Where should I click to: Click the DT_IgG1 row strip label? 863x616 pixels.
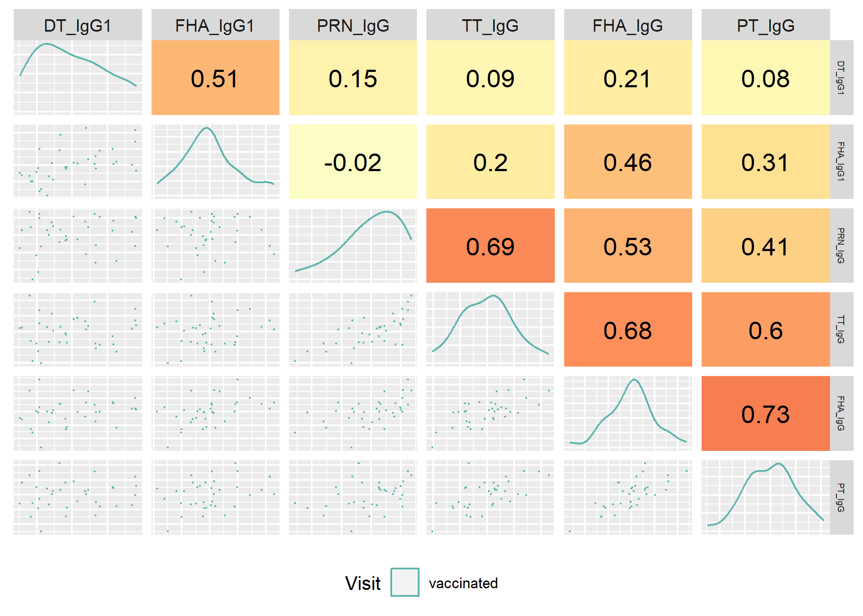point(841,78)
